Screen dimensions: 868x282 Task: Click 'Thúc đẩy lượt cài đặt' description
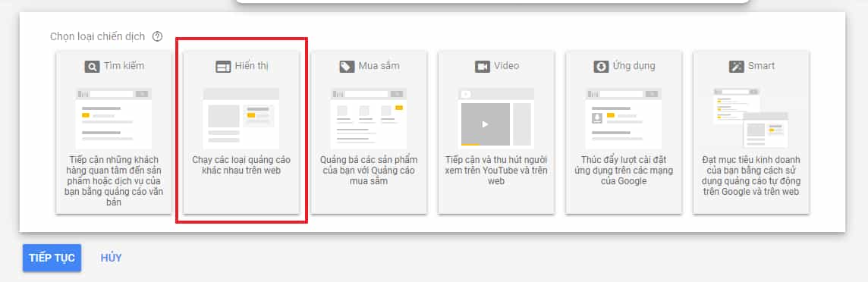click(624, 171)
